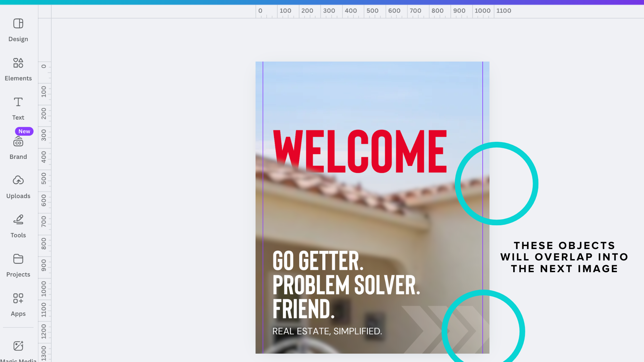Select the red WELCOME heading
The width and height of the screenshot is (644, 362).
pos(360,151)
